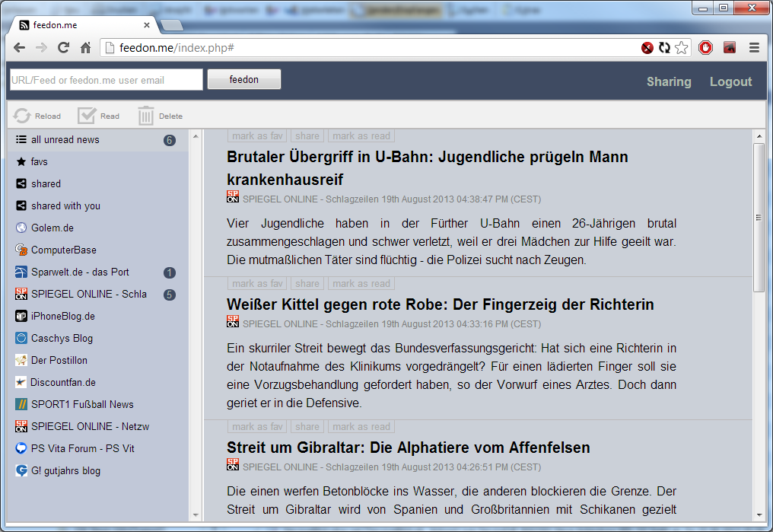Image resolution: width=773 pixels, height=532 pixels.
Task: Open the Sharing page
Action: click(669, 81)
